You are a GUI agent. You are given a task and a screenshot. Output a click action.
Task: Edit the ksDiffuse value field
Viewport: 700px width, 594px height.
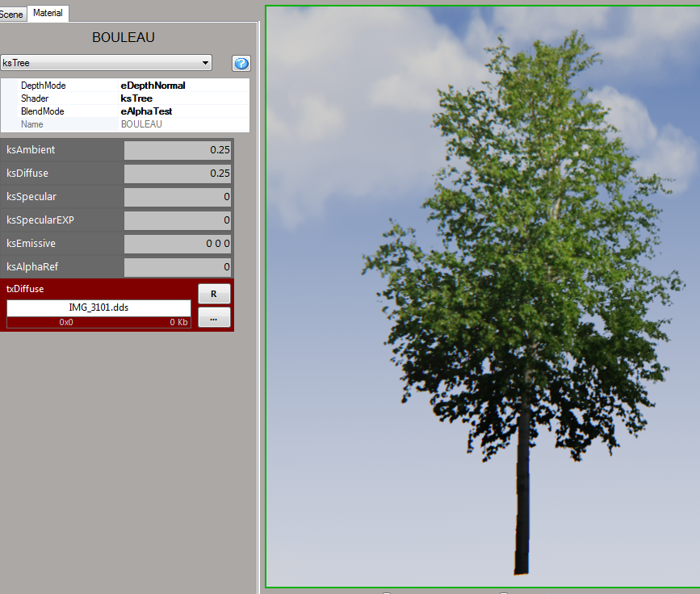click(x=178, y=174)
